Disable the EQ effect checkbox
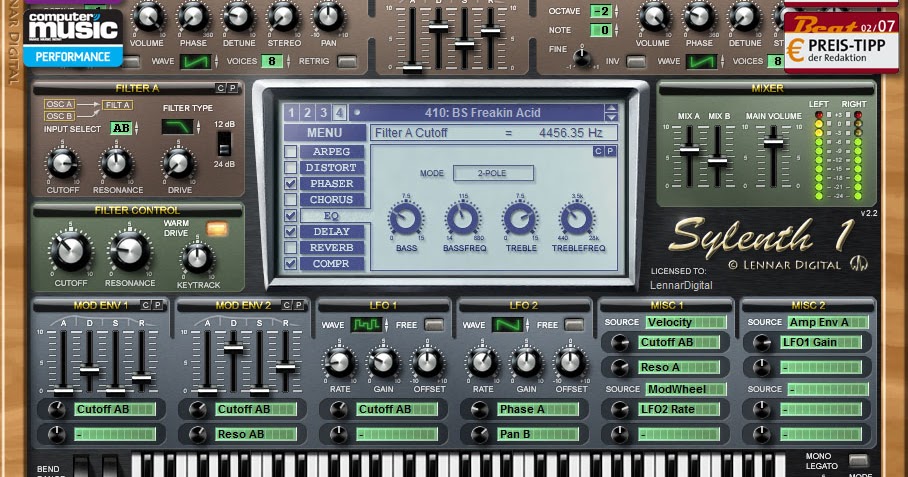Image resolution: width=908 pixels, height=477 pixels. point(291,216)
